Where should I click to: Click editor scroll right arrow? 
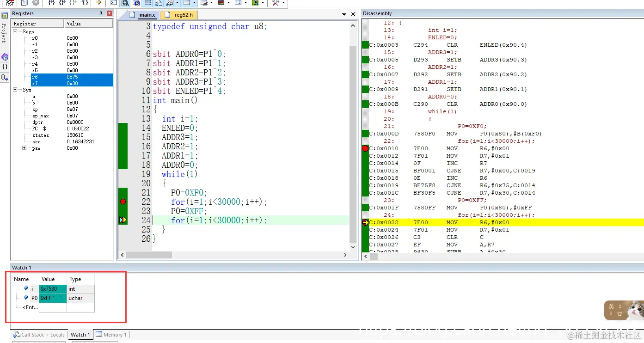[x=345, y=255]
